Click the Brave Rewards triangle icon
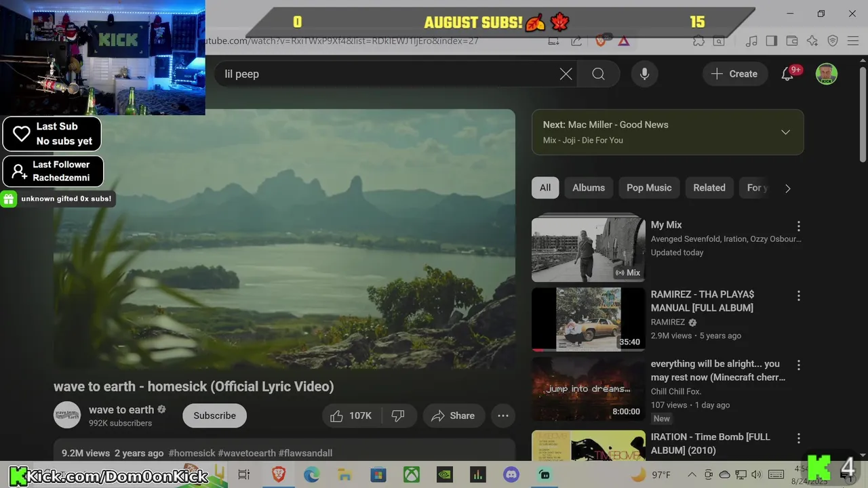The height and width of the screenshot is (488, 868). (624, 41)
